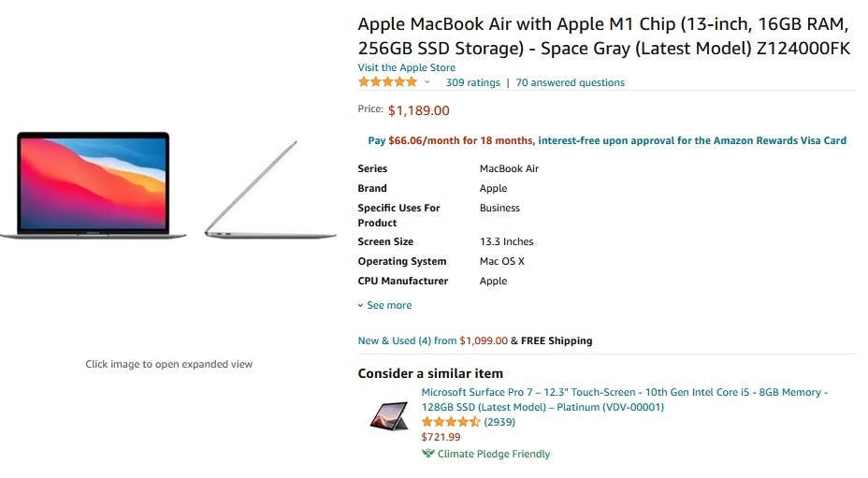Image resolution: width=868 pixels, height=478 pixels.
Task: Click the Climate Pledge Friendly leaf icon
Action: (427, 453)
